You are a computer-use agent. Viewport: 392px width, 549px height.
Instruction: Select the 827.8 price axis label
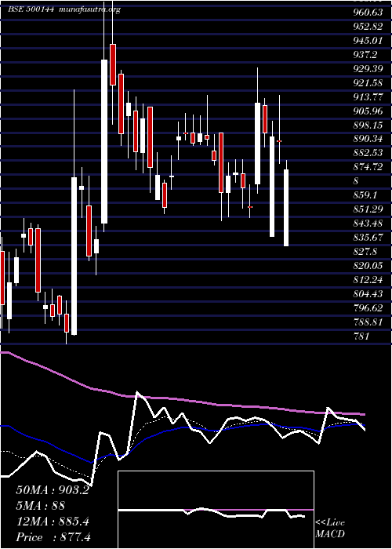[x=366, y=252]
